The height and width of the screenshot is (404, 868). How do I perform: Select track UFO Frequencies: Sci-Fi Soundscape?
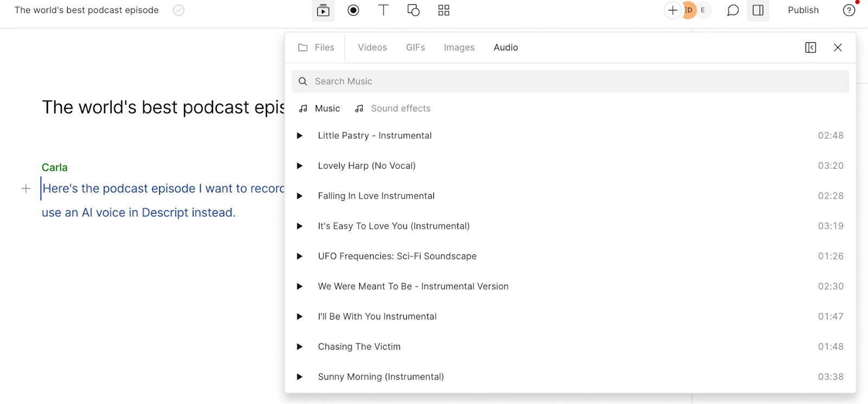point(397,256)
